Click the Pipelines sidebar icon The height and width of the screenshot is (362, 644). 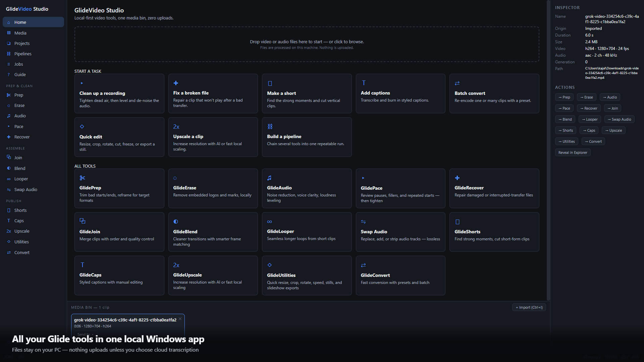click(x=9, y=54)
